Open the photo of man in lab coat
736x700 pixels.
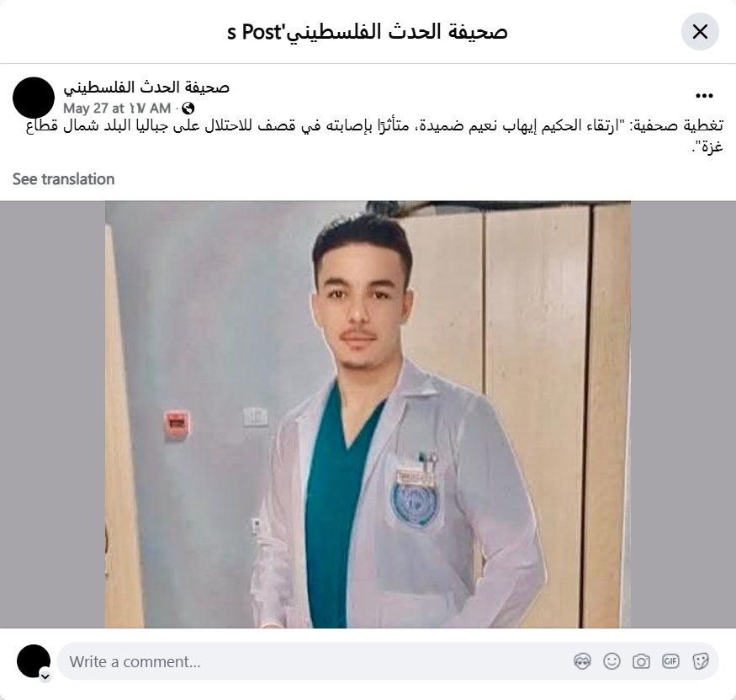tap(368, 415)
